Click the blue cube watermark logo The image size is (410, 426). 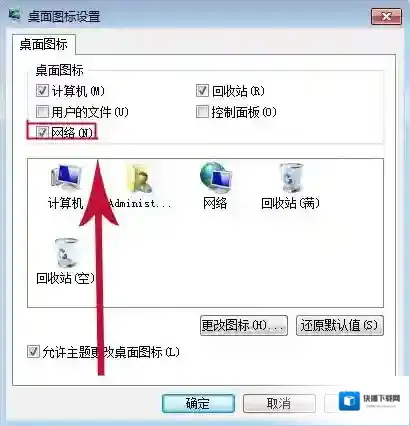(x=349, y=401)
